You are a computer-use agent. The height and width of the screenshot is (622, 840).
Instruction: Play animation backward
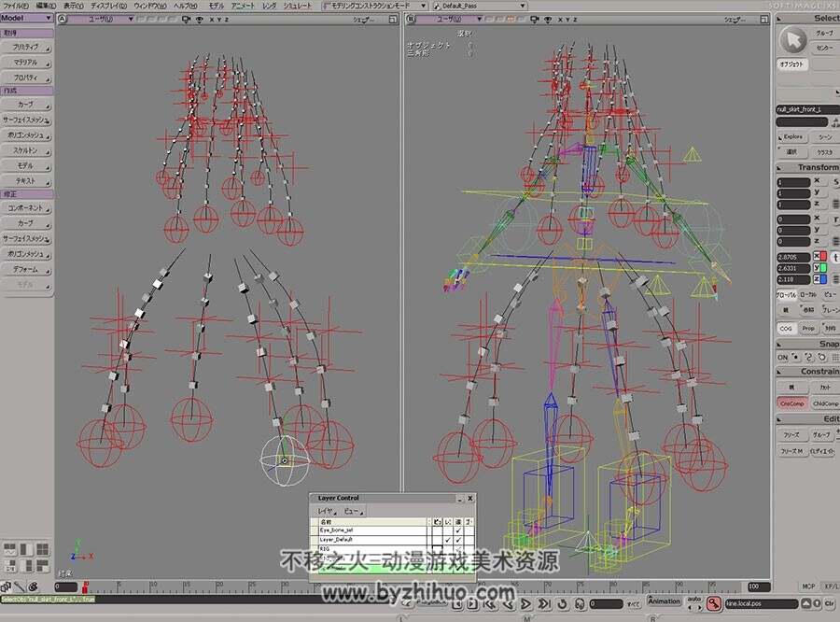[x=508, y=604]
